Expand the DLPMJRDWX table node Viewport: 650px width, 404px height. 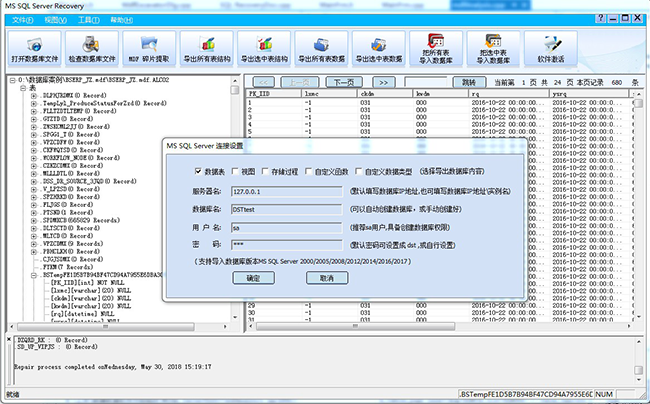[34, 96]
